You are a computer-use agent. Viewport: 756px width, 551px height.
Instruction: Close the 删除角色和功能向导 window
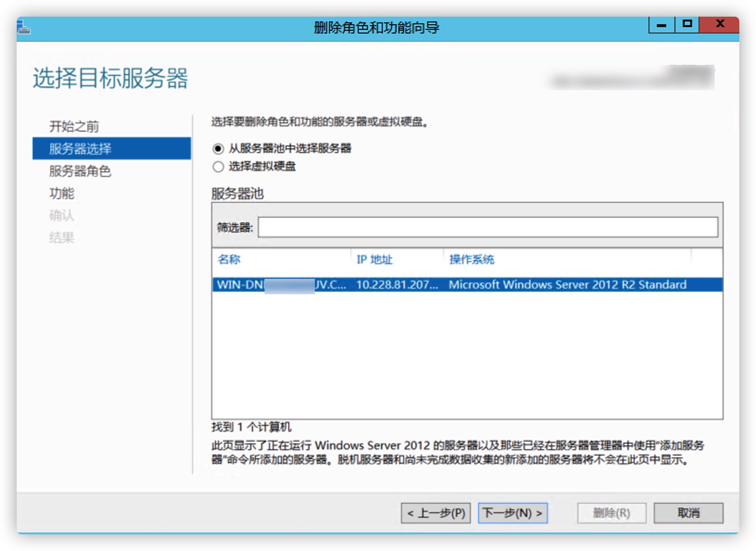(x=719, y=25)
